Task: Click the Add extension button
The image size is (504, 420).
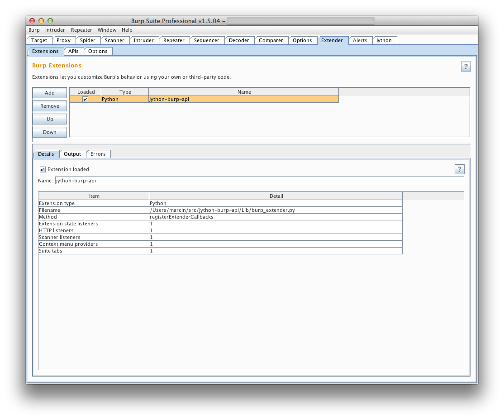Action: 49,93
